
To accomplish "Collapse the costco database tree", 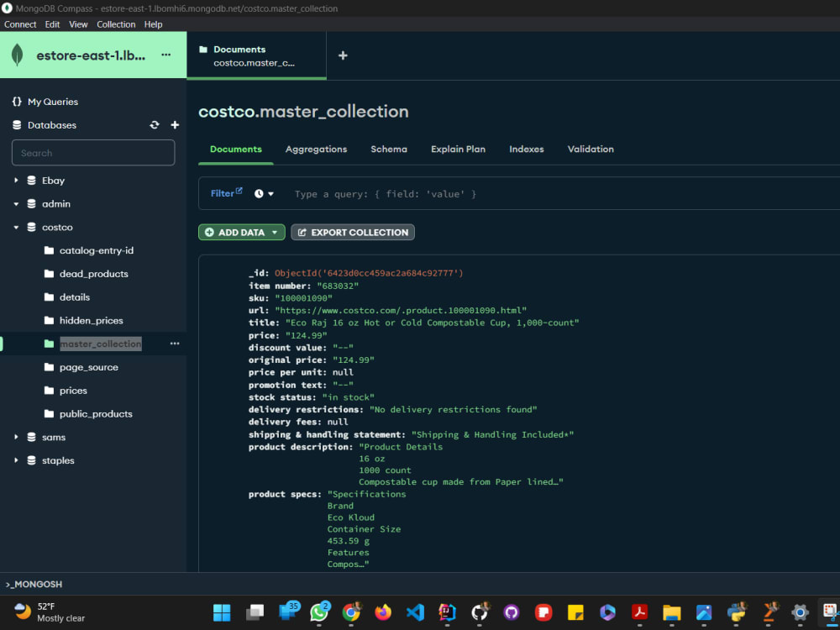I will (x=16, y=227).
